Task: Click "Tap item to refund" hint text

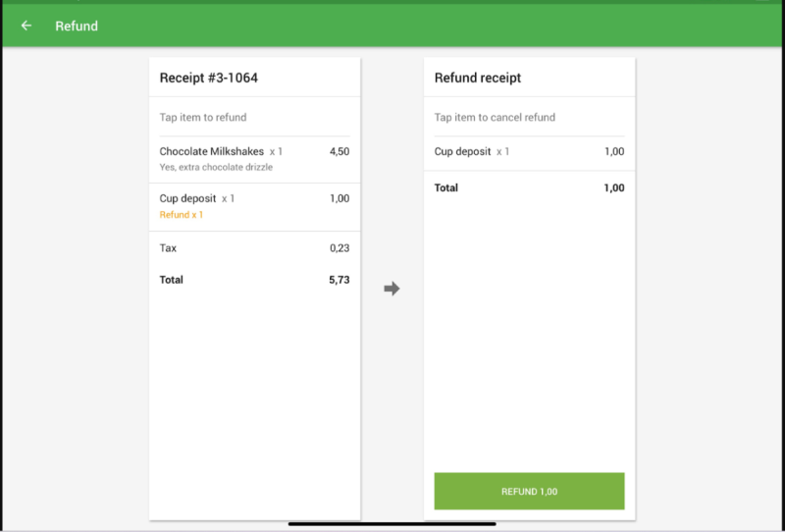Action: click(203, 118)
